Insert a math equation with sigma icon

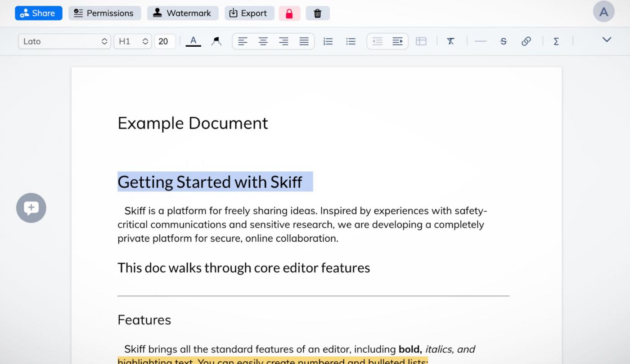(556, 41)
